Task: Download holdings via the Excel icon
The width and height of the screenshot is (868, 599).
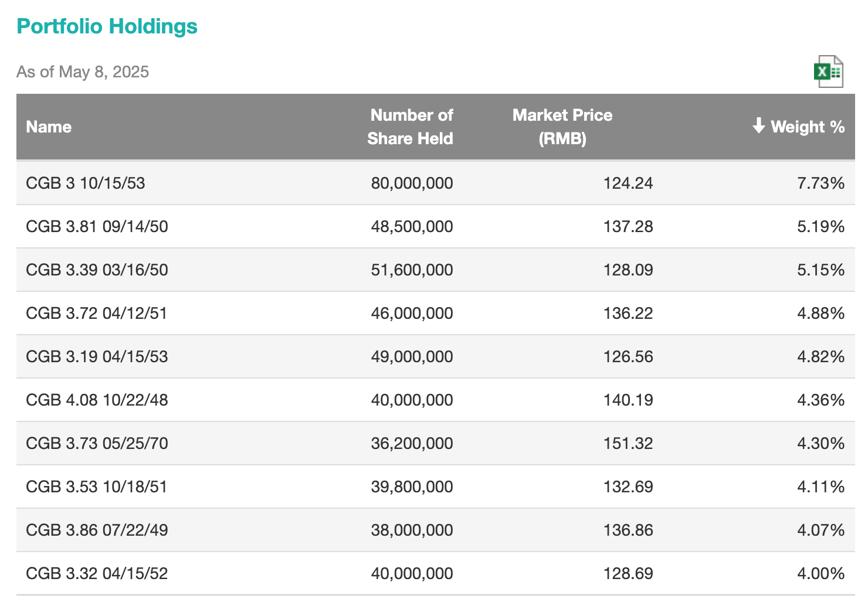Action: coord(828,72)
